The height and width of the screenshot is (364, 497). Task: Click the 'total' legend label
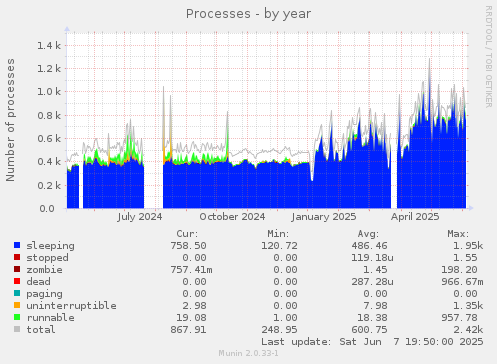[x=41, y=330]
